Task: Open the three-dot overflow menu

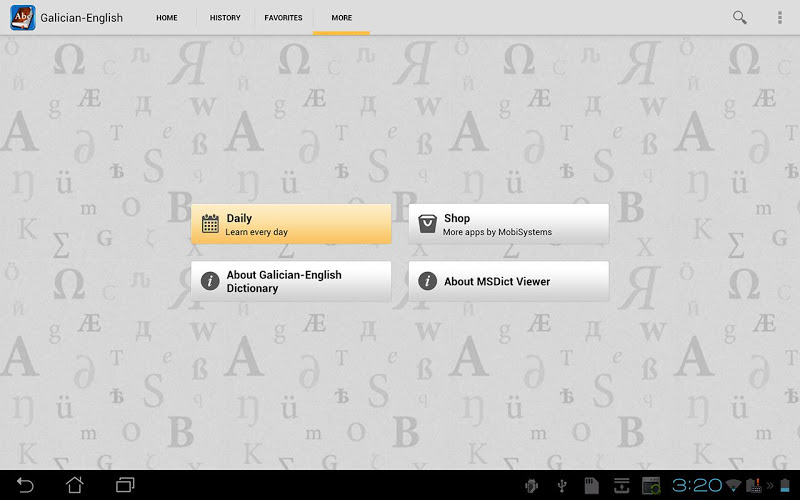Action: pos(780,17)
